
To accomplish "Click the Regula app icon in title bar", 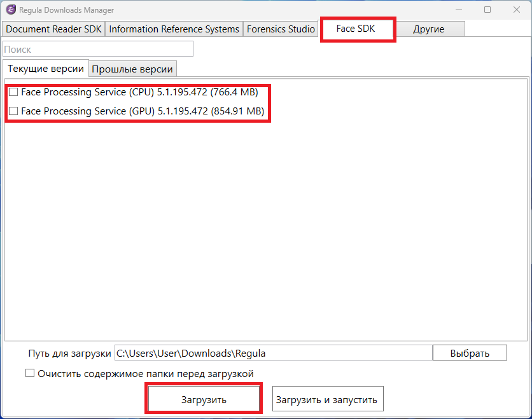I will [11, 10].
